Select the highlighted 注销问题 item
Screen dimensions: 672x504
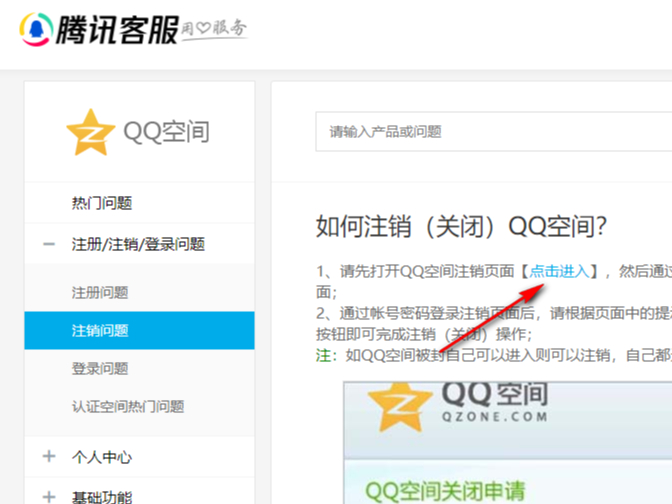[x=139, y=330]
